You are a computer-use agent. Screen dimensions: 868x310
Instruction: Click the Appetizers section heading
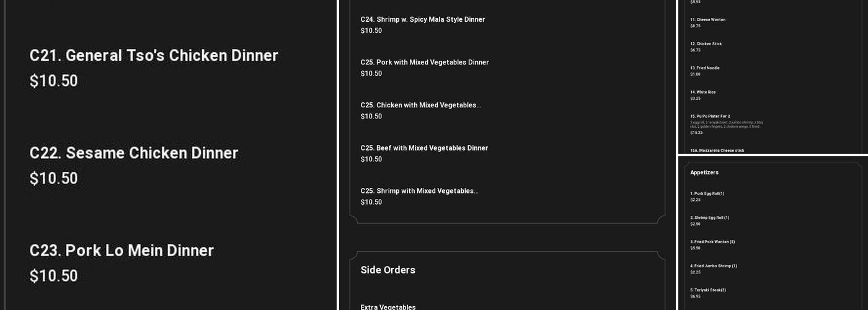(704, 172)
